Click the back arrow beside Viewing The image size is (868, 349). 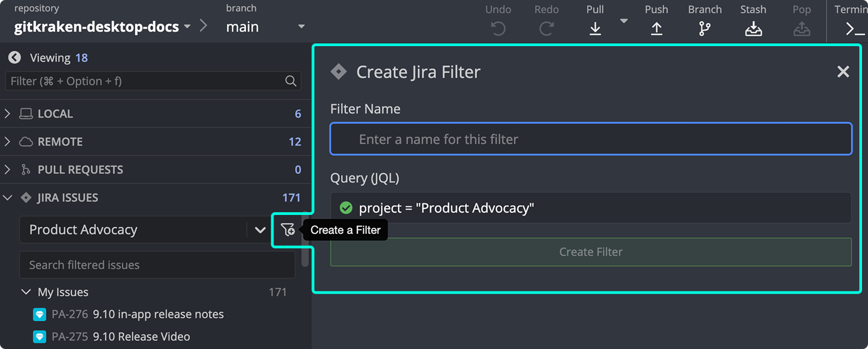tap(15, 58)
